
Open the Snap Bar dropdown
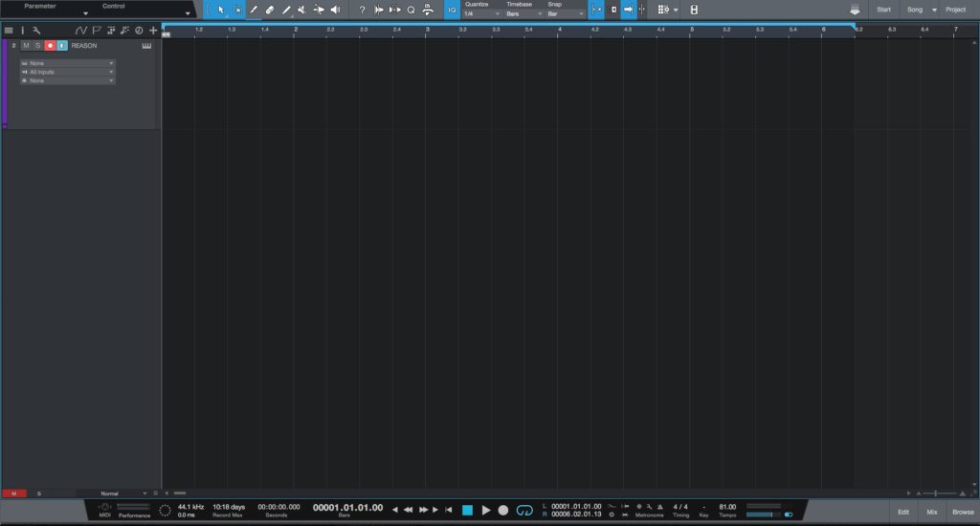[566, 13]
